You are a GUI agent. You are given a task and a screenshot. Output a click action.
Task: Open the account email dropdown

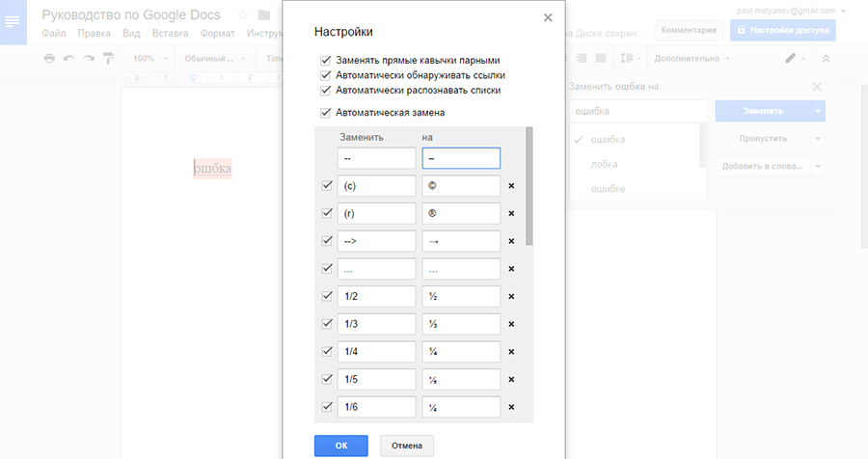coord(791,11)
